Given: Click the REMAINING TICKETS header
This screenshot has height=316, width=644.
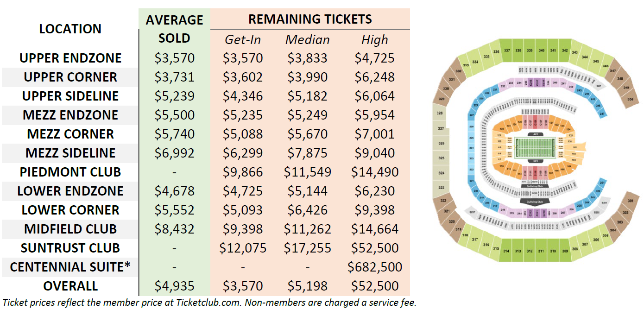Looking at the screenshot, I should pyautogui.click(x=310, y=19).
